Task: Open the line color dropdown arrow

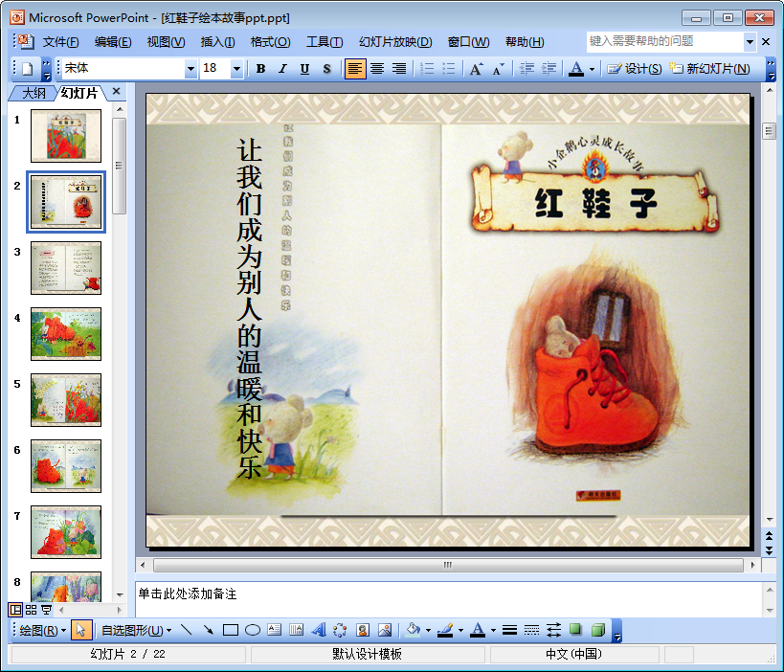Action: coord(460,631)
